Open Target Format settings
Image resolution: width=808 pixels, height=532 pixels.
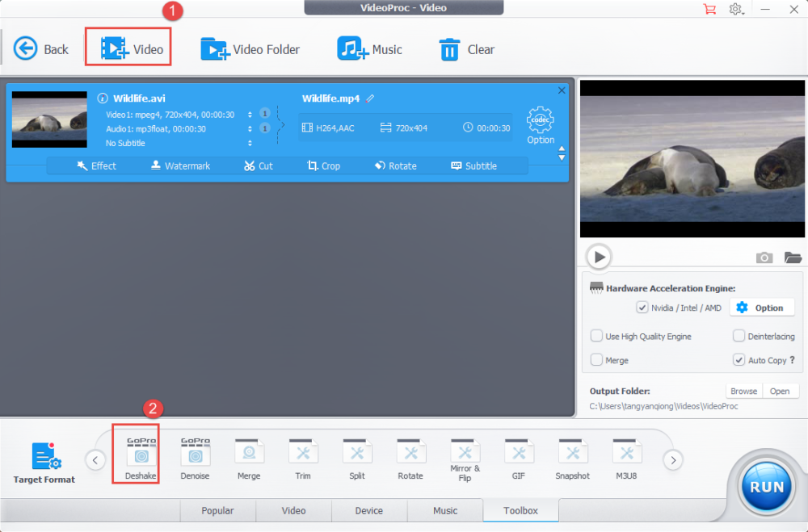(x=44, y=463)
